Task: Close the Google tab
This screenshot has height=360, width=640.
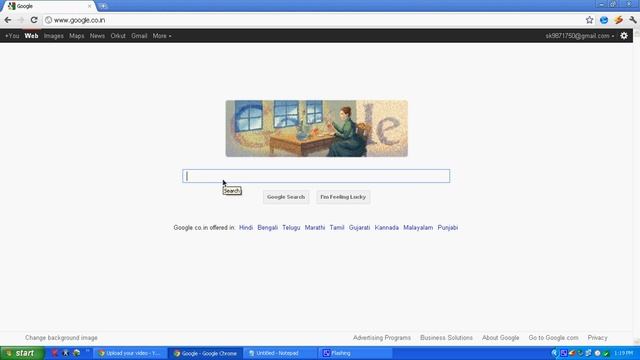Action: (89, 6)
